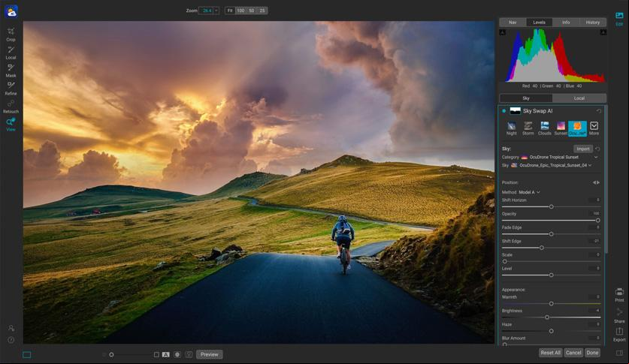The height and width of the screenshot is (364, 629).
Task: Toggle histogram shadow clipping warning
Action: point(503,32)
